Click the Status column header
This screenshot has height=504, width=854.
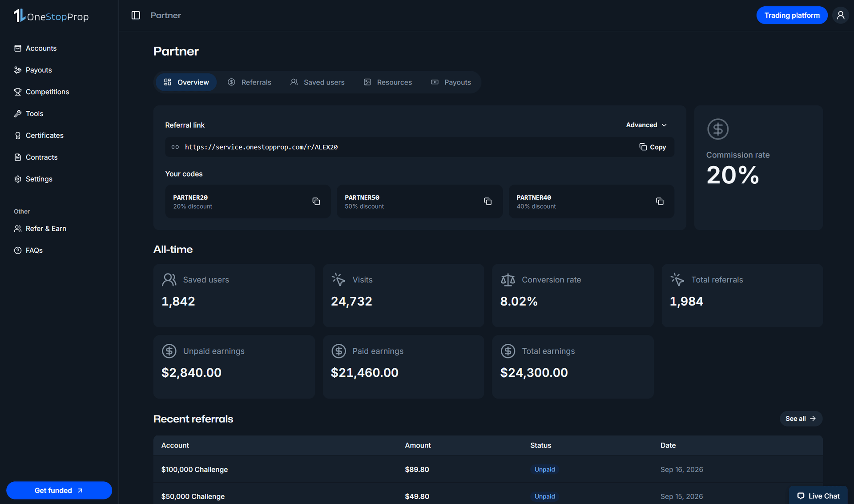click(x=540, y=445)
